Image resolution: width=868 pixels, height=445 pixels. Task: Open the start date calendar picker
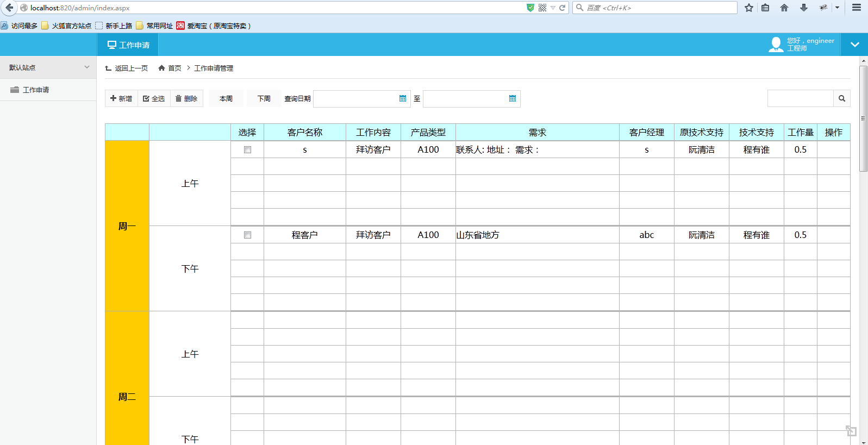coord(403,98)
